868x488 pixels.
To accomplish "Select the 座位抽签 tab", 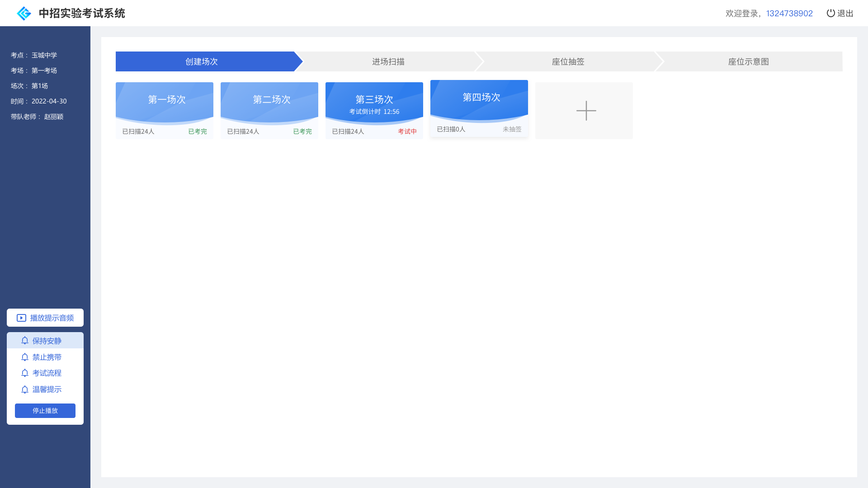I will coord(568,61).
